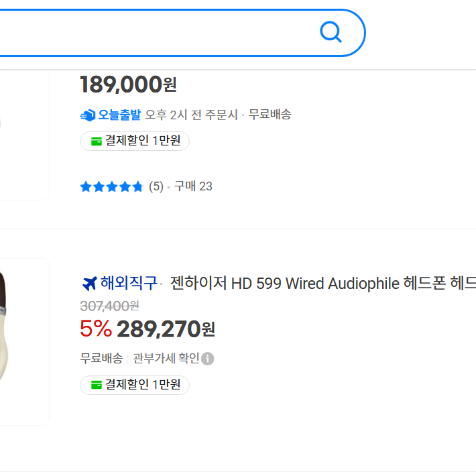Click the crossed-out 307,400원 original price

point(109,306)
